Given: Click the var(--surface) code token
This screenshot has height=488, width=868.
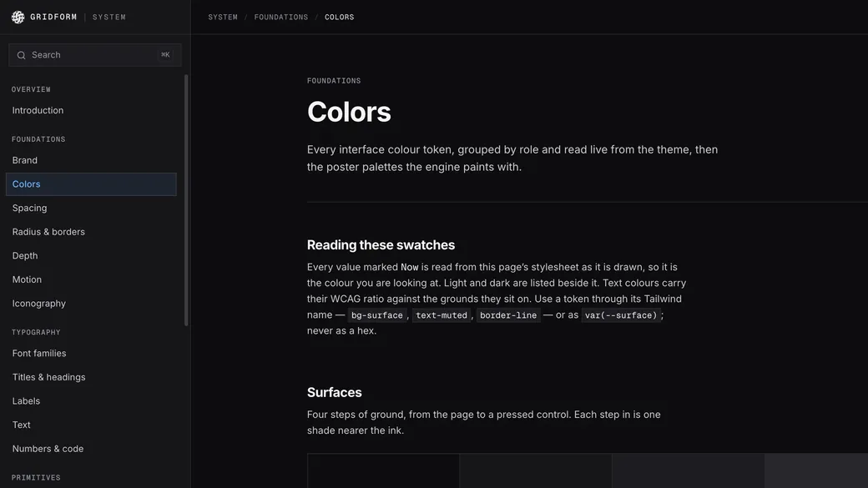Looking at the screenshot, I should (621, 315).
